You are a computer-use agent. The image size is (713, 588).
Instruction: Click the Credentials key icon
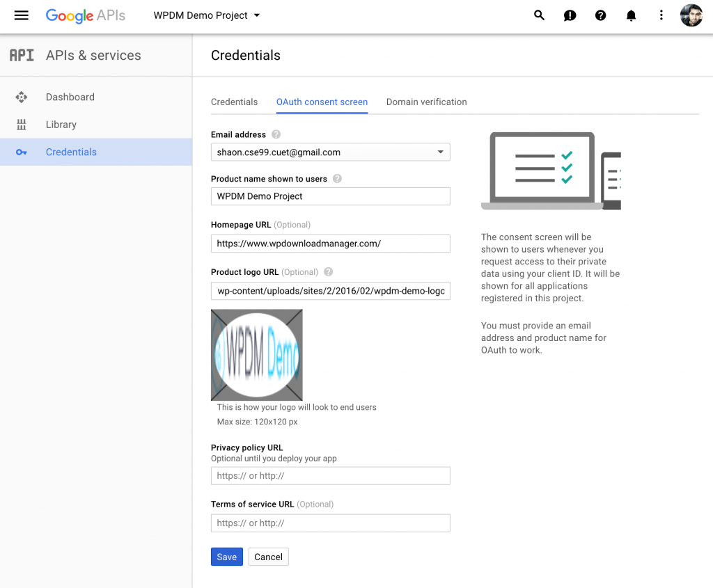tap(22, 152)
